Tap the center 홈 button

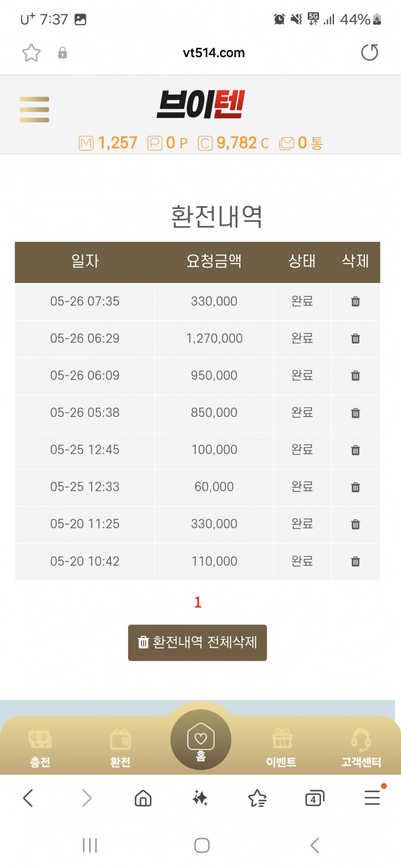(201, 739)
